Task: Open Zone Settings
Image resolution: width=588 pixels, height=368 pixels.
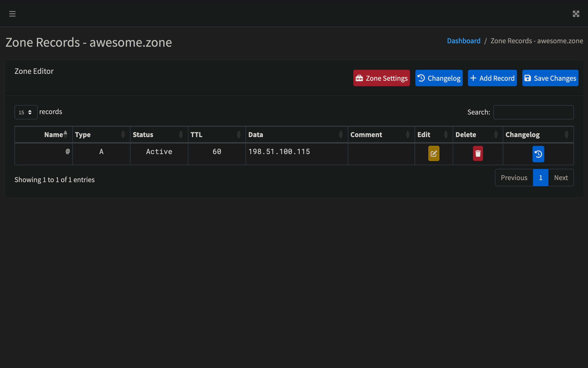Action: [x=382, y=78]
